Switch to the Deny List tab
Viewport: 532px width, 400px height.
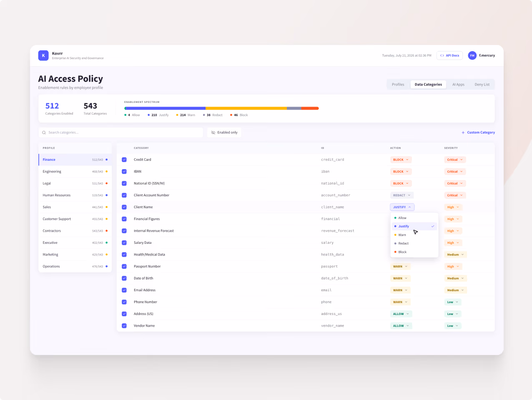tap(482, 85)
